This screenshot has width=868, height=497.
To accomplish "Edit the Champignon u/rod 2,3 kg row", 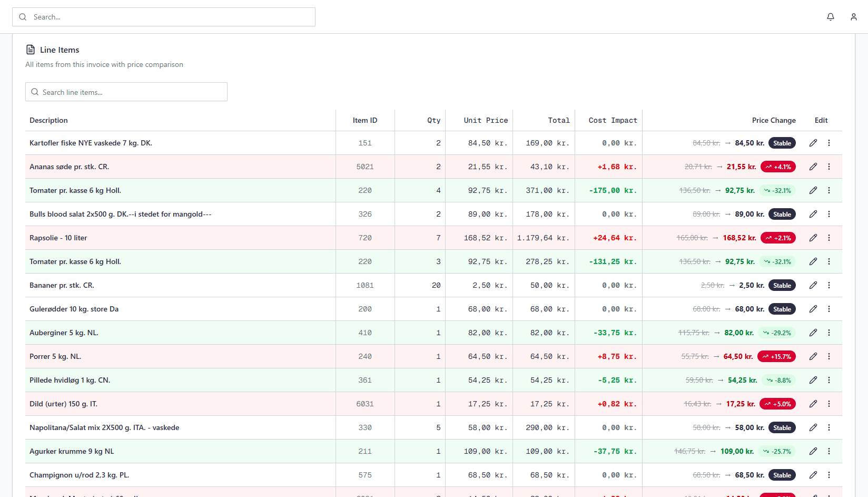I will (813, 475).
